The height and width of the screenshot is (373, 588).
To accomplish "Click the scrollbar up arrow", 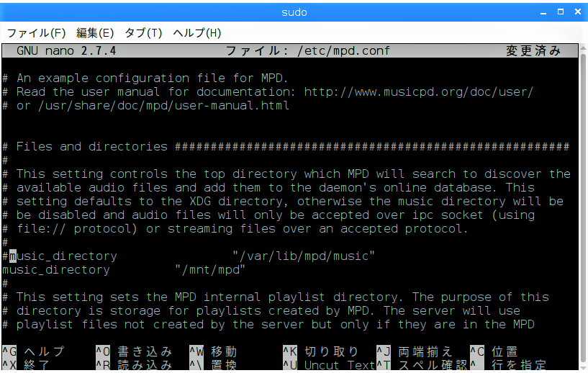I will (x=583, y=48).
